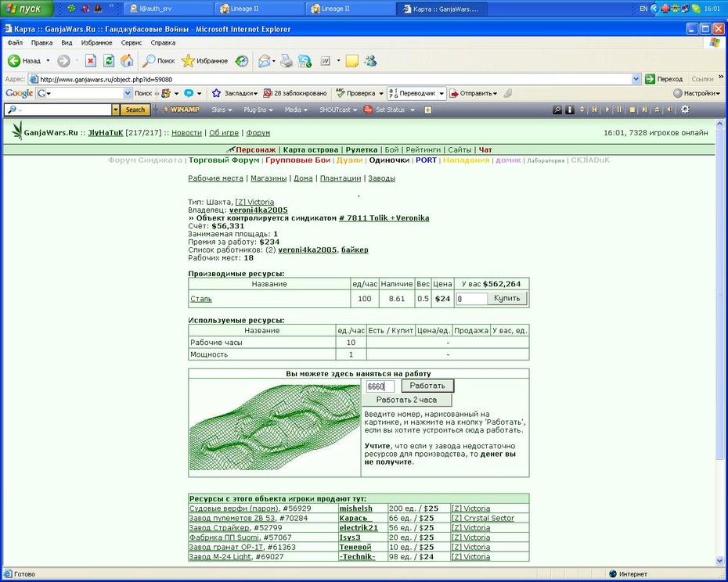This screenshot has height=582, width=728.
Task: Switch to the l@auth_srv taskbar window
Action: (169, 9)
